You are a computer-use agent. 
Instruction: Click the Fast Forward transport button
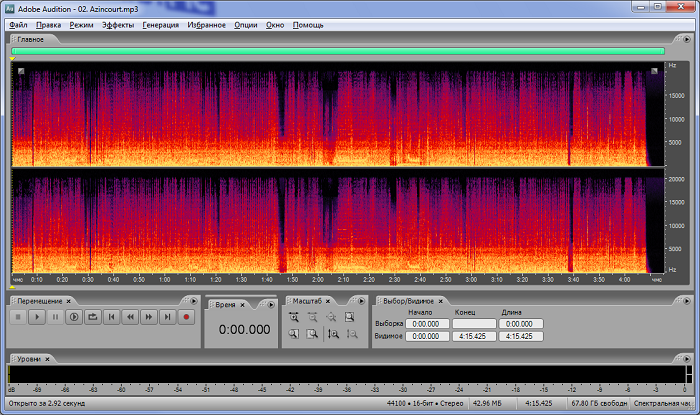148,316
